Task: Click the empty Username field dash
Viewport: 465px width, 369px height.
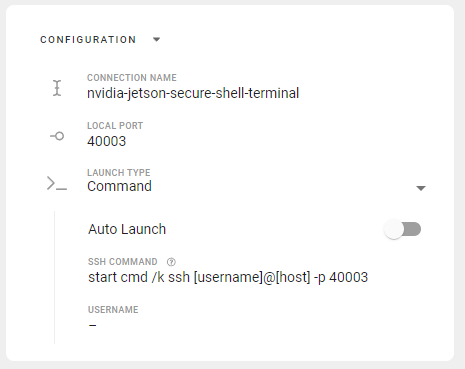Action: [x=93, y=325]
